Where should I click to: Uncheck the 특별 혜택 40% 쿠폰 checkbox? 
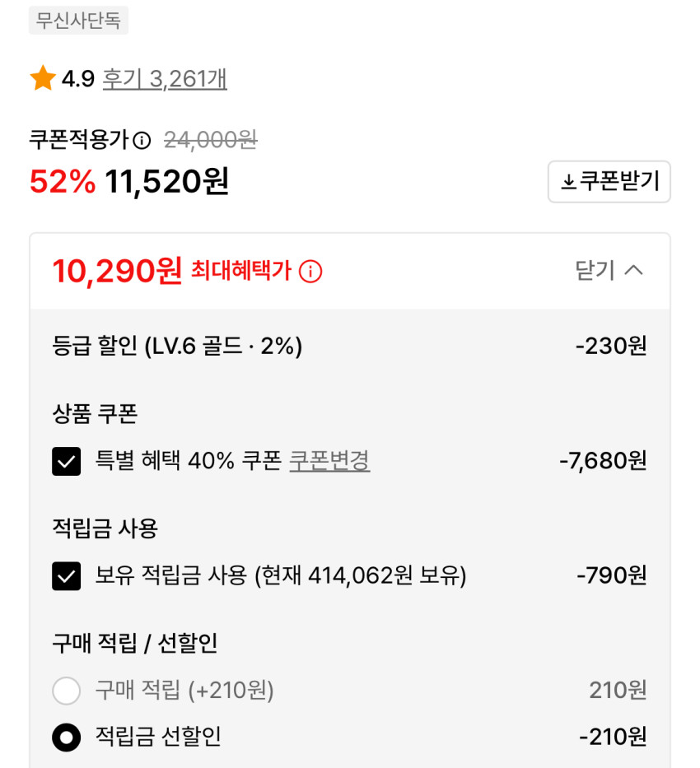pos(67,462)
